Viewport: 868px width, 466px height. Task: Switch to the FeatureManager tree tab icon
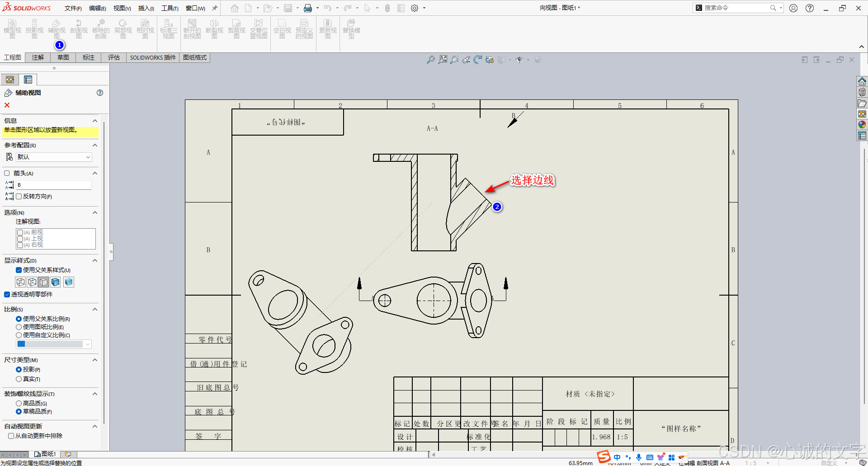click(x=10, y=80)
